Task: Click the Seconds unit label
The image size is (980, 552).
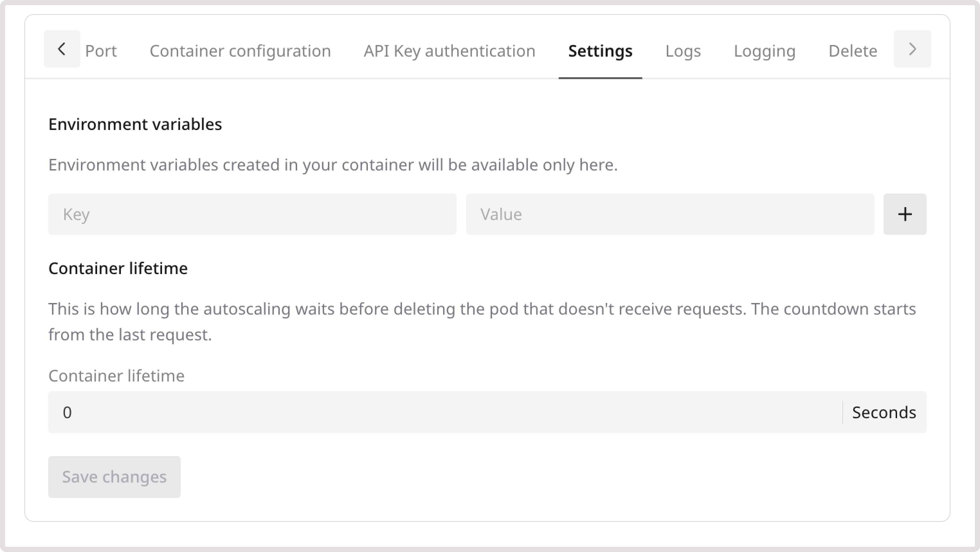Action: (x=884, y=412)
